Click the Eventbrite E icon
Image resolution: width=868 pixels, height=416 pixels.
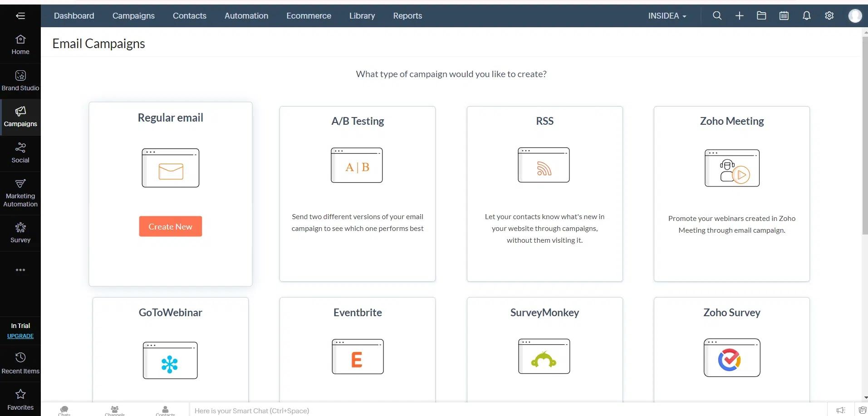(x=358, y=357)
